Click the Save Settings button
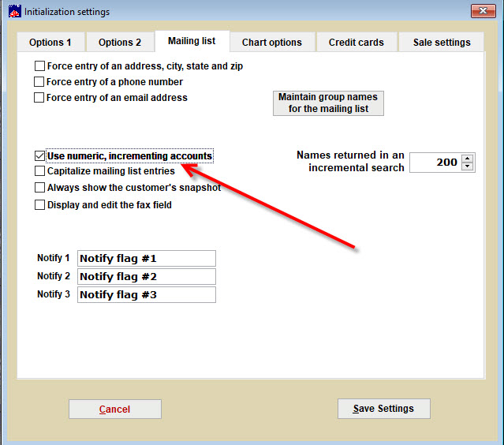The height and width of the screenshot is (445, 504). click(x=384, y=409)
